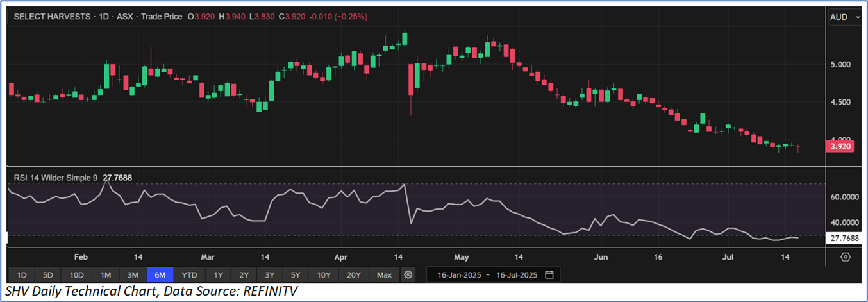
Task: Select the YTD range
Action: coord(189,275)
